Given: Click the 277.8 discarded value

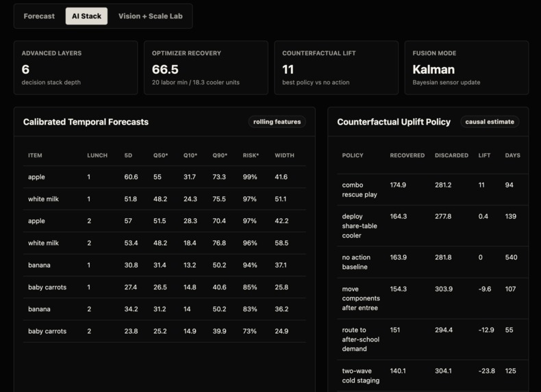Looking at the screenshot, I should coord(443,216).
